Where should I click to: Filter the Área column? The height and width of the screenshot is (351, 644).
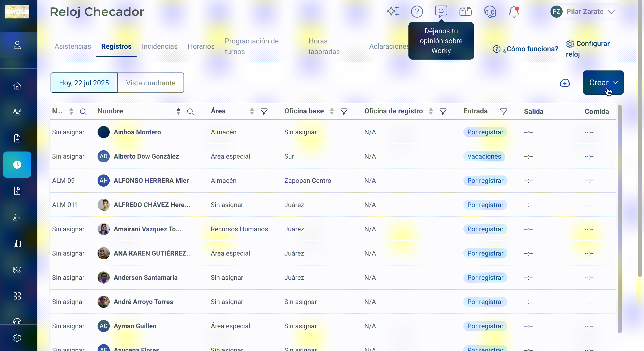[264, 112]
